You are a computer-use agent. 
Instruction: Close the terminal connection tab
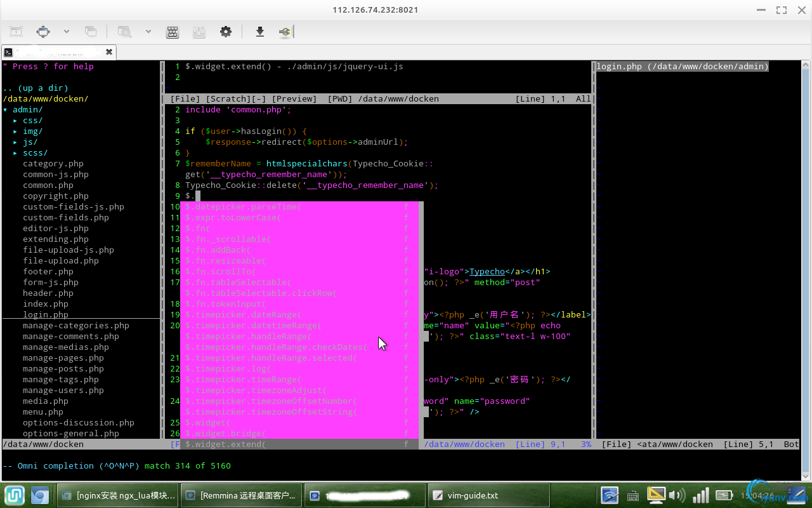click(x=109, y=52)
